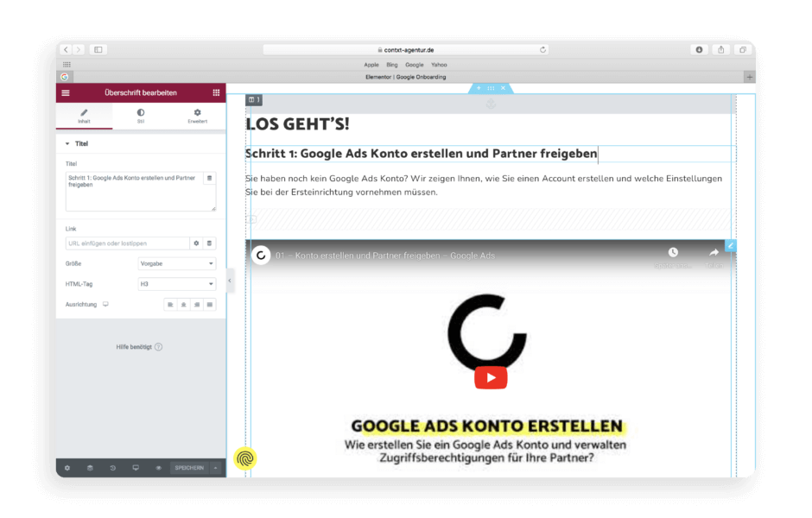Preview changes with the eye icon
This screenshot has height=518, width=812.
pos(158,468)
